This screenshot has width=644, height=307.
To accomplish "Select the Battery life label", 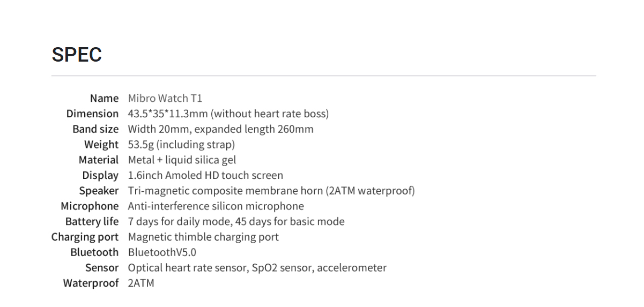I will click(x=92, y=222).
